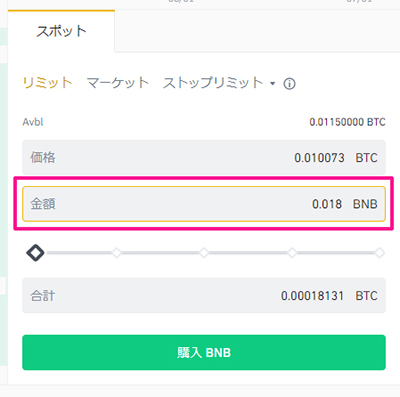Click the slider's dark diamond handle

(x=35, y=253)
